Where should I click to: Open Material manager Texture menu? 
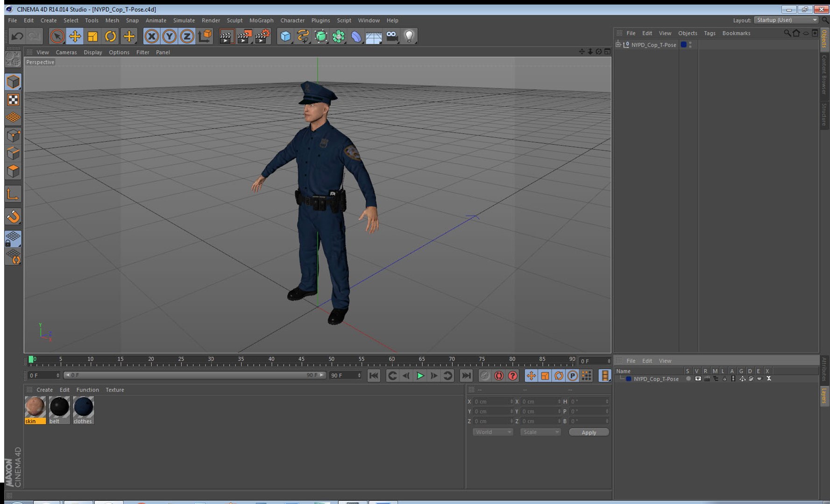click(x=115, y=390)
